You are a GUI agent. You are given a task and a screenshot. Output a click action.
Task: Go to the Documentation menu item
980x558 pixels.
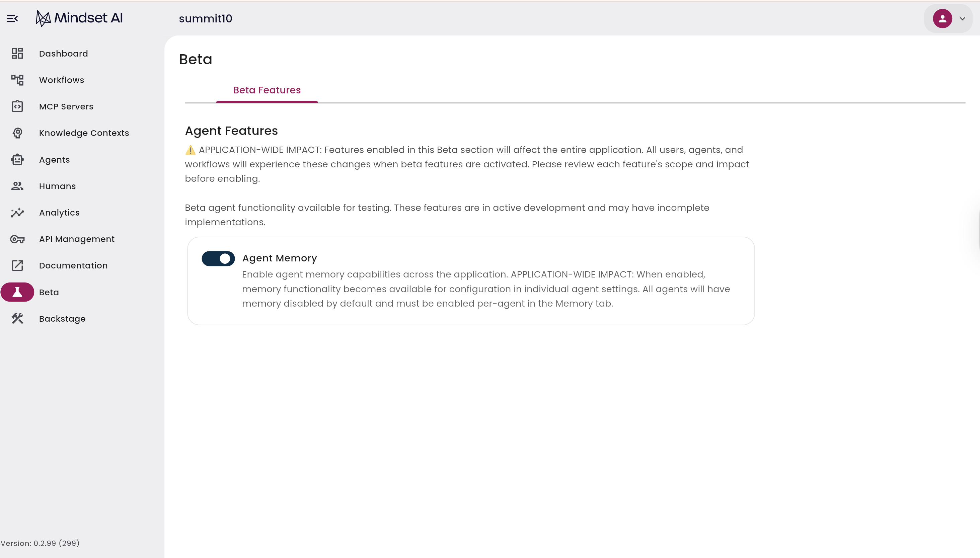click(x=73, y=265)
